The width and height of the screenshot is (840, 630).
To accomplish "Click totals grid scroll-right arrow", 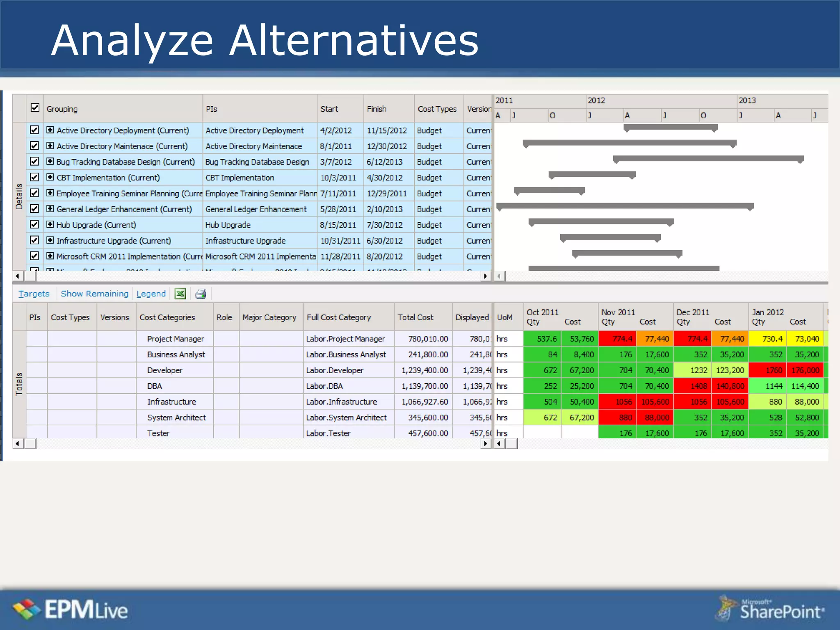I will coord(486,443).
